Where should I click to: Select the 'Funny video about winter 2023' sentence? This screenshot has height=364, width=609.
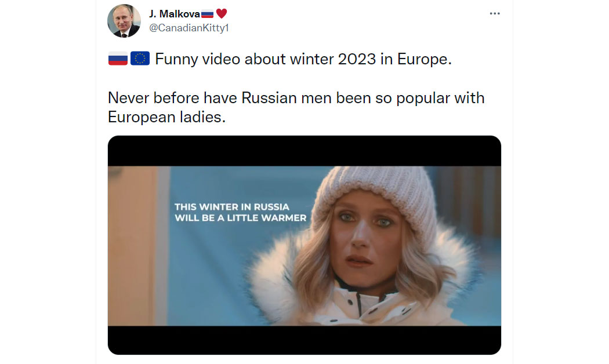[303, 59]
